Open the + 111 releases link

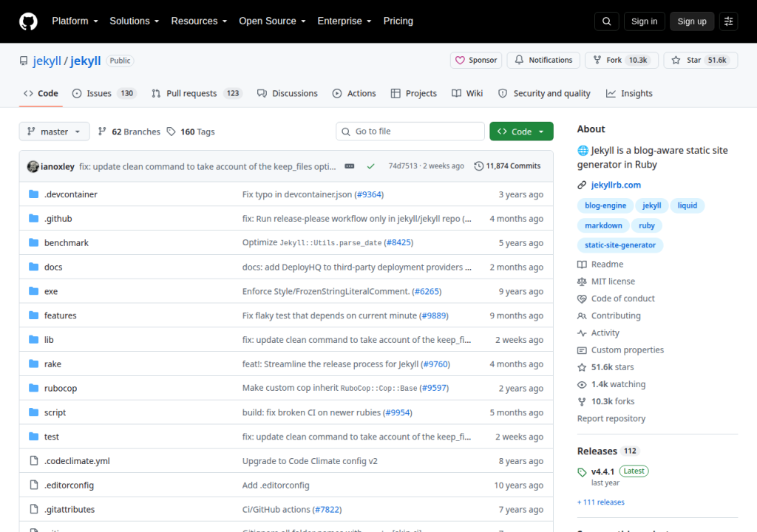[x=600, y=502]
